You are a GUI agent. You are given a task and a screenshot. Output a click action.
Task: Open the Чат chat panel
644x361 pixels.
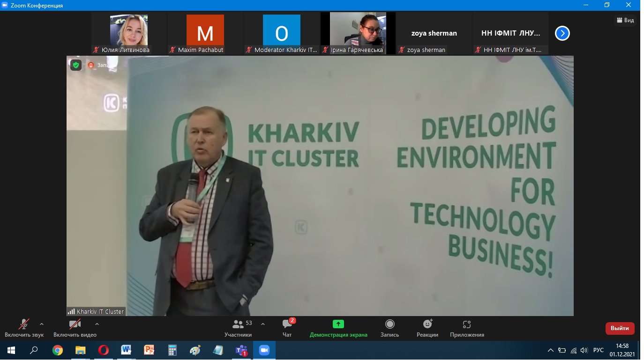(287, 328)
